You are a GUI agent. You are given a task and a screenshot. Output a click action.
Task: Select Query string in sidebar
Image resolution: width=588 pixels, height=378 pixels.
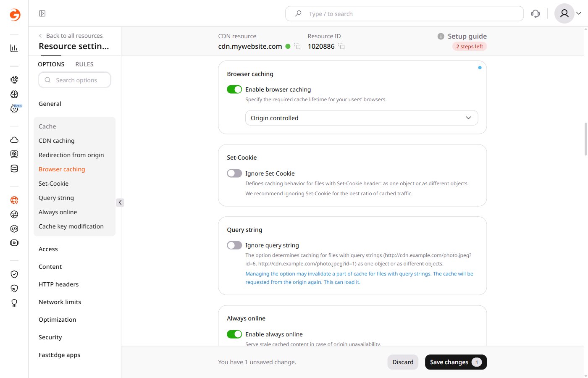coord(56,198)
